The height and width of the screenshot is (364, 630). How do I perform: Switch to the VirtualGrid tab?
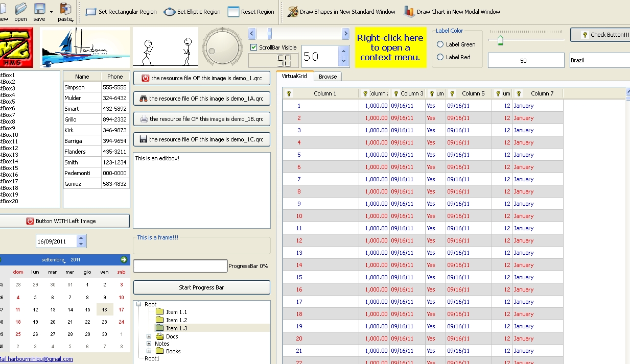tap(294, 76)
